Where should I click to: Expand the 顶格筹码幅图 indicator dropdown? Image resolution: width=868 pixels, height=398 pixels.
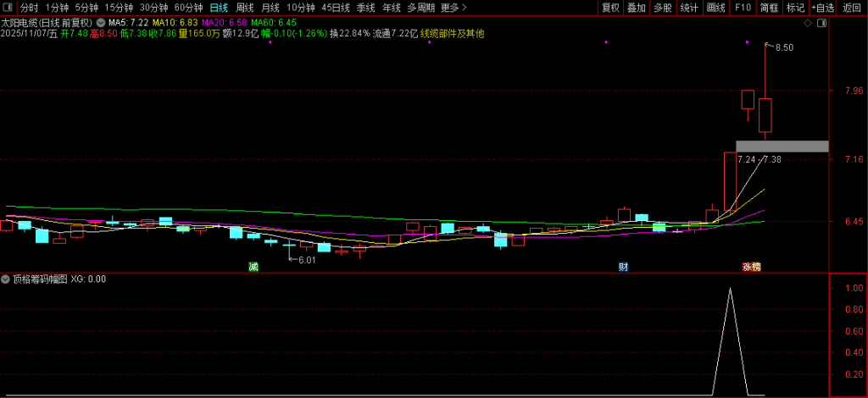pos(6,279)
